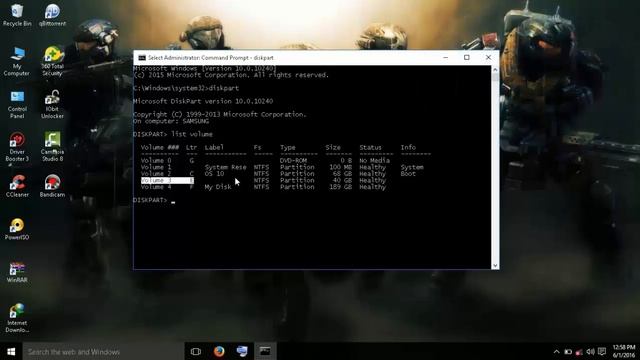Click the Search the web and Windows box

coord(103,351)
